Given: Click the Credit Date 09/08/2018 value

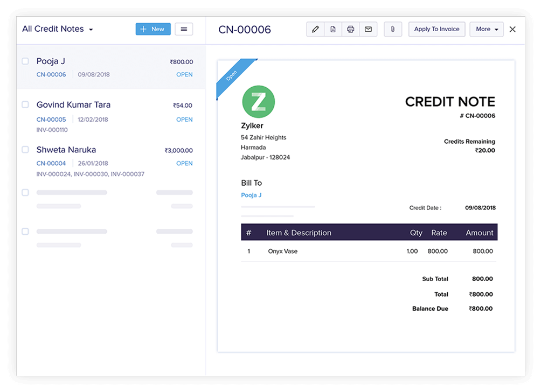Looking at the screenshot, I should [x=480, y=208].
